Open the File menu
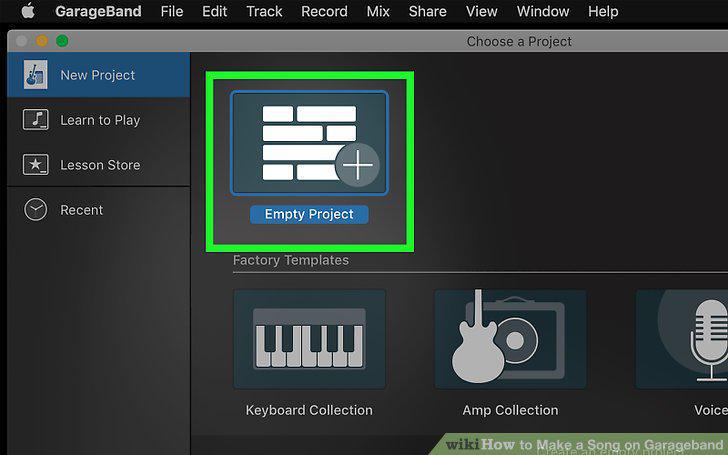728x455 pixels. (172, 11)
